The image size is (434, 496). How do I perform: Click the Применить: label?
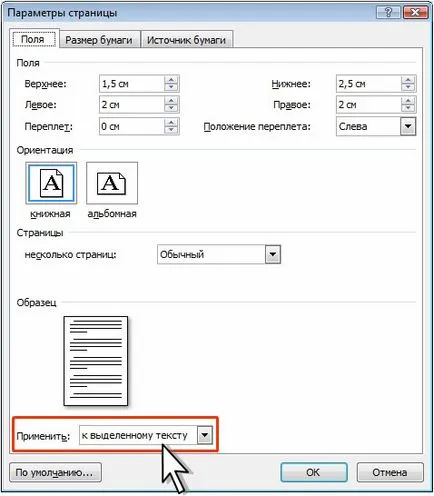click(x=43, y=436)
